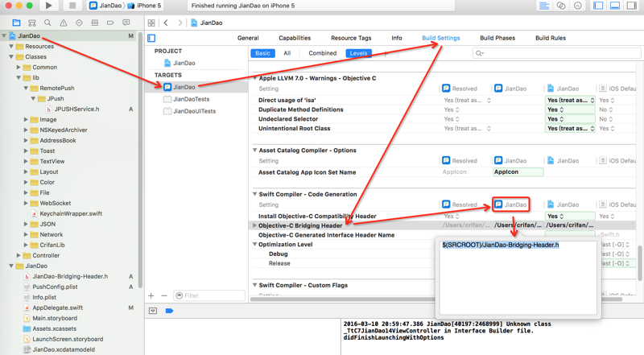
Task: Edit Asset Catalog AppIcon target value
Action: pyautogui.click(x=518, y=171)
